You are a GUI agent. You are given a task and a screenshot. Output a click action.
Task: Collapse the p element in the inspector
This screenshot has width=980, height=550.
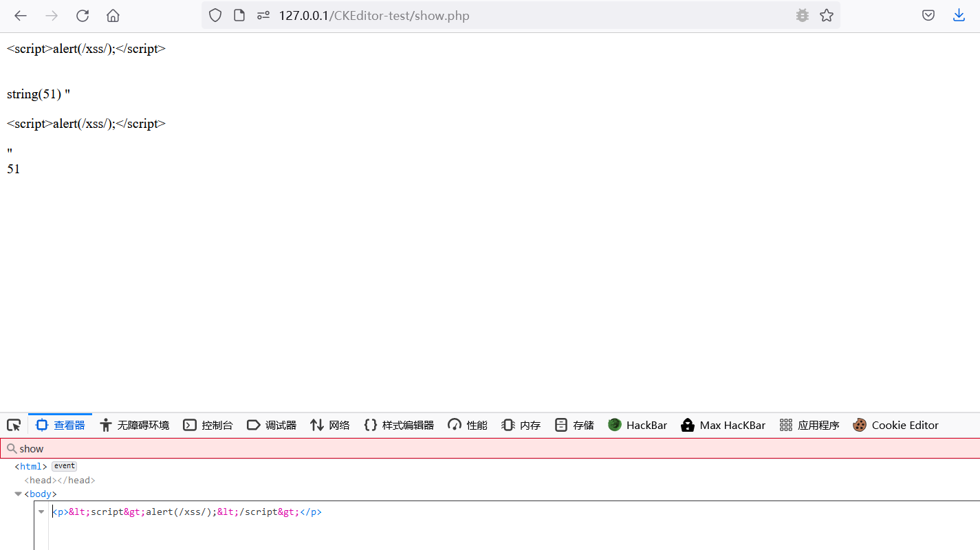click(x=41, y=511)
